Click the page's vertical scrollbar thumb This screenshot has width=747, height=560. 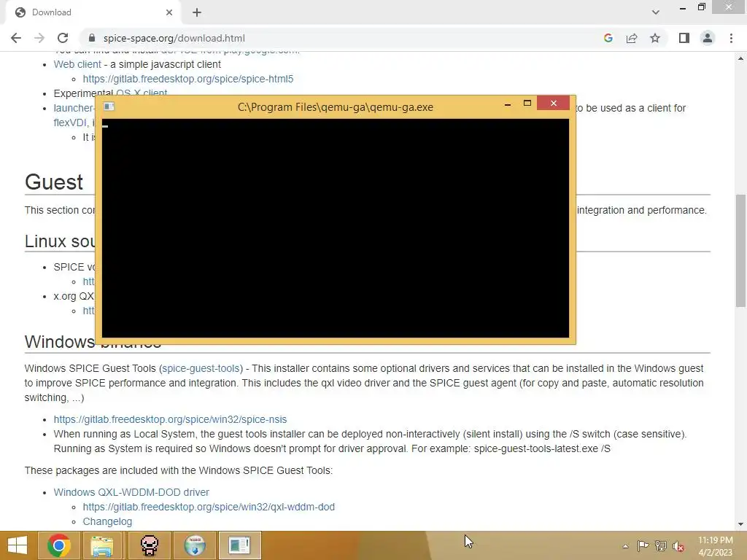pyautogui.click(x=740, y=250)
